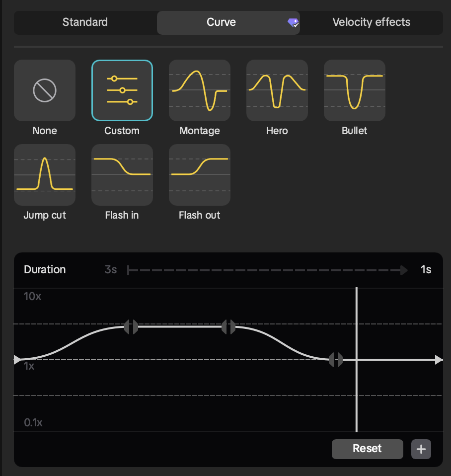Click the 1x speed axis label
451x476 pixels.
pyautogui.click(x=29, y=366)
